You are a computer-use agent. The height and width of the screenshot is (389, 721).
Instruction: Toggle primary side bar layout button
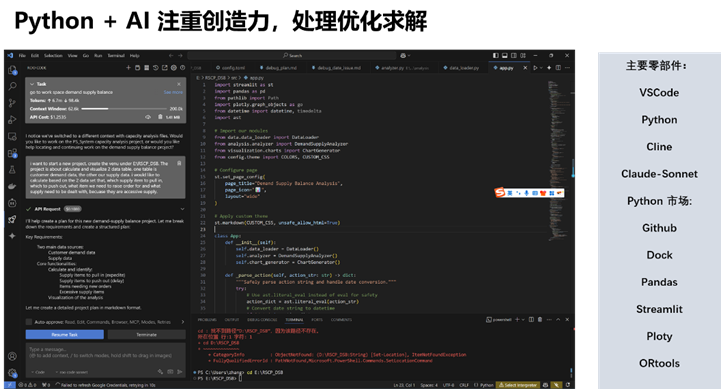(x=496, y=55)
